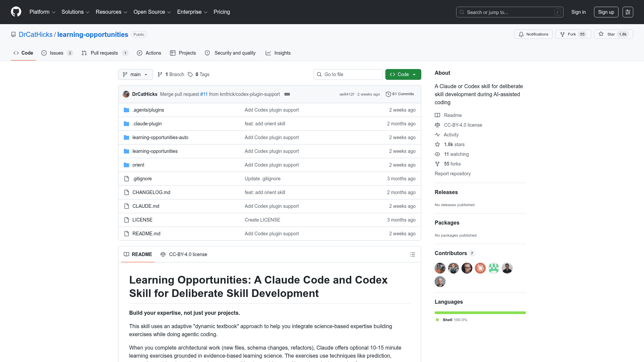Go to the Pricing page
The image size is (644, 362).
point(222,12)
